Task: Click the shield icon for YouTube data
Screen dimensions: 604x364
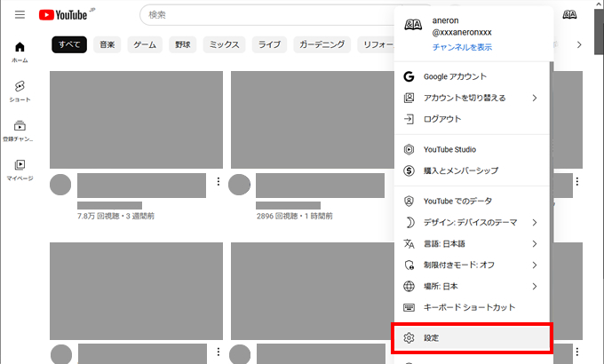Action: [x=409, y=201]
